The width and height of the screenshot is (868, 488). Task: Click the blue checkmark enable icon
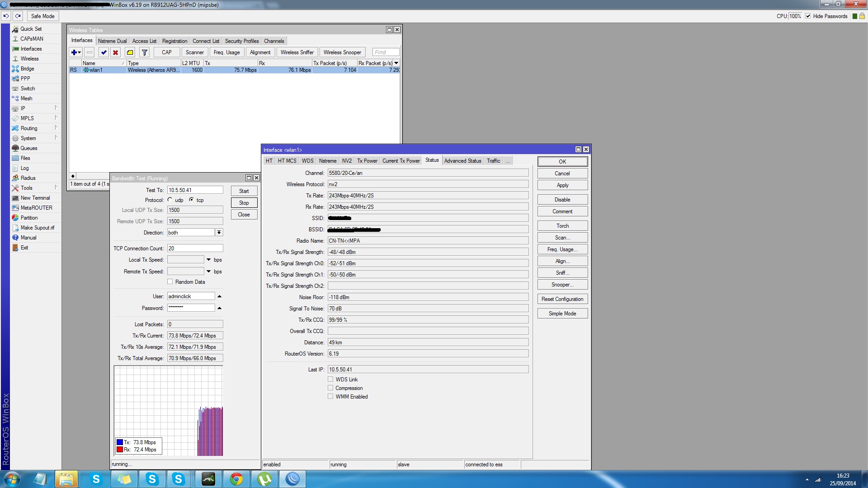pyautogui.click(x=104, y=52)
